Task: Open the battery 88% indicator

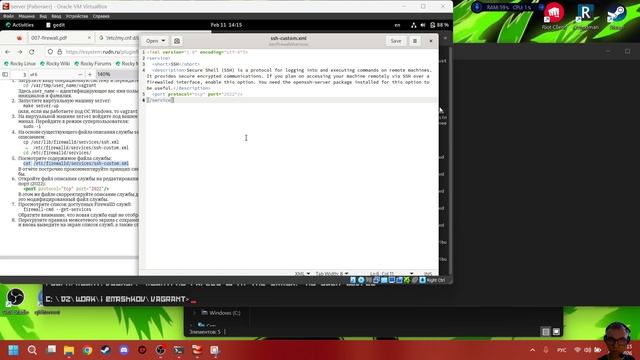Action: coord(439,25)
